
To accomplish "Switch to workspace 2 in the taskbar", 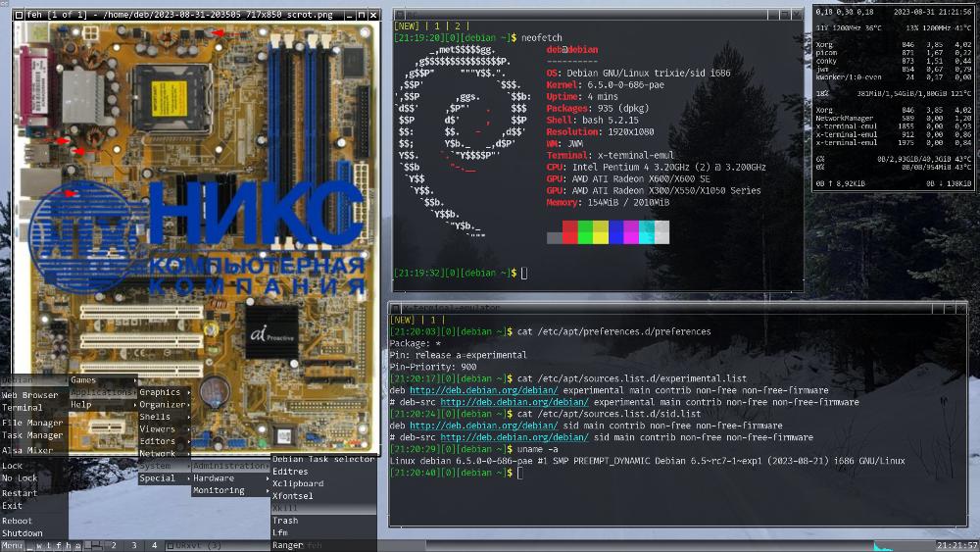I will (x=114, y=546).
